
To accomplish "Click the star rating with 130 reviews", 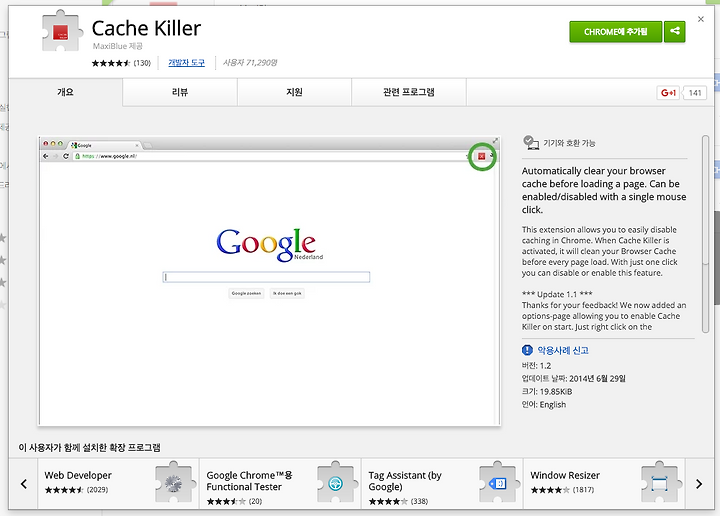I will 121,63.
